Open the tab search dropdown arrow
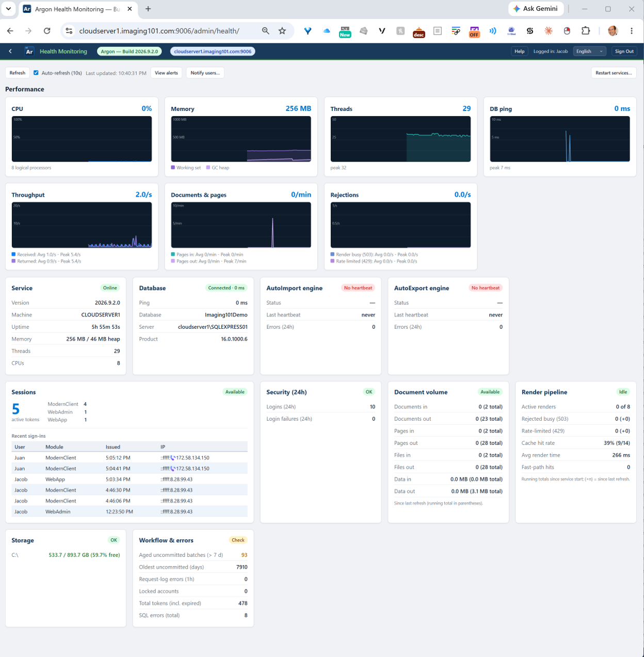 [x=9, y=9]
